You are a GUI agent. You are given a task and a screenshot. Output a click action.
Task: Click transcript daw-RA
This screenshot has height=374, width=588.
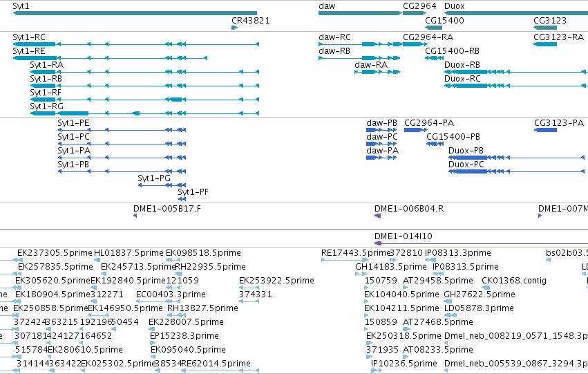point(377,72)
